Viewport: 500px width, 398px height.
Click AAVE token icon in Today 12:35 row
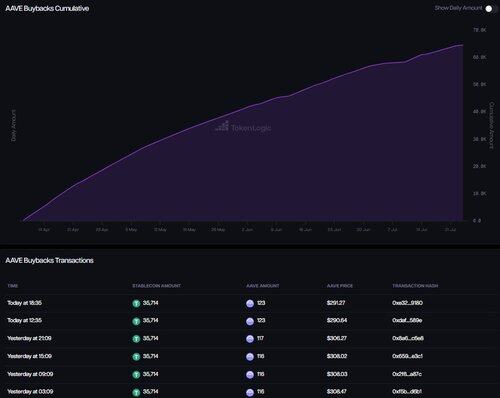[250, 321]
